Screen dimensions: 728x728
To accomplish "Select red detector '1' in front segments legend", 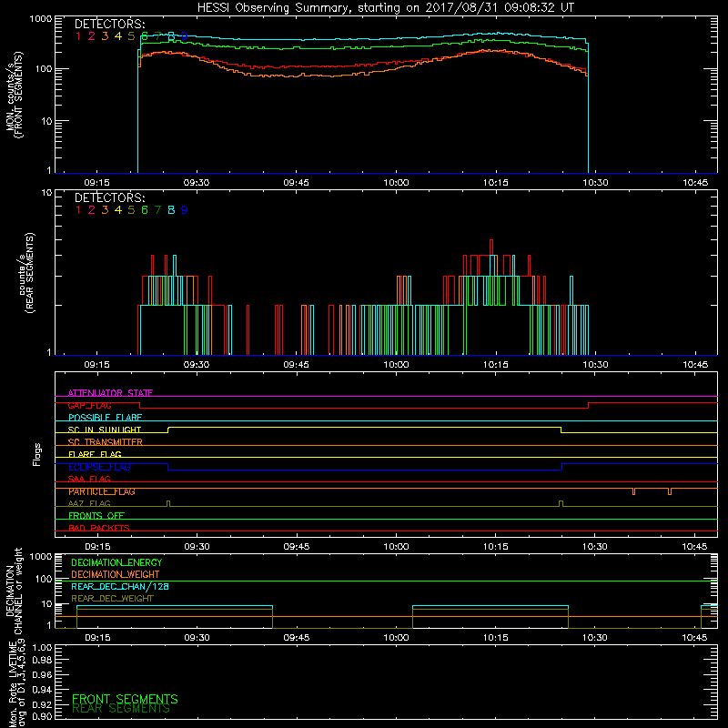I will pyautogui.click(x=78, y=36).
